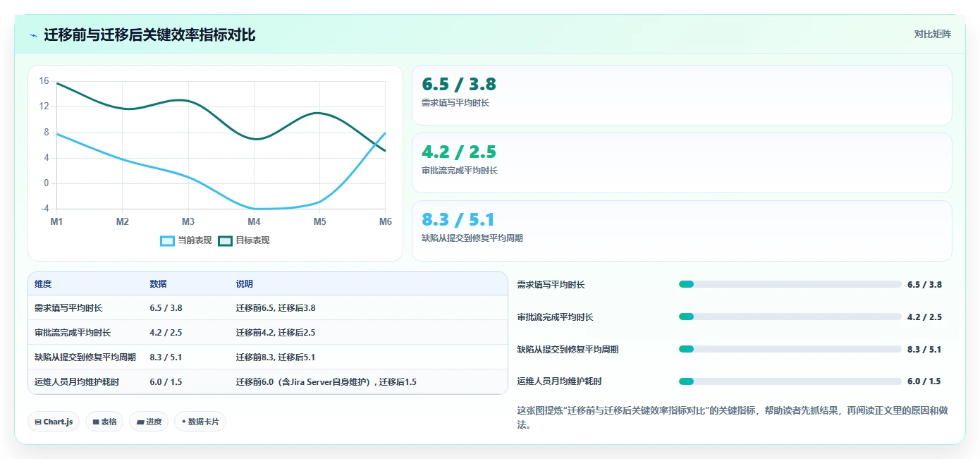Click the 需求填写平均时长 progress bar
980x459 pixels.
point(790,284)
